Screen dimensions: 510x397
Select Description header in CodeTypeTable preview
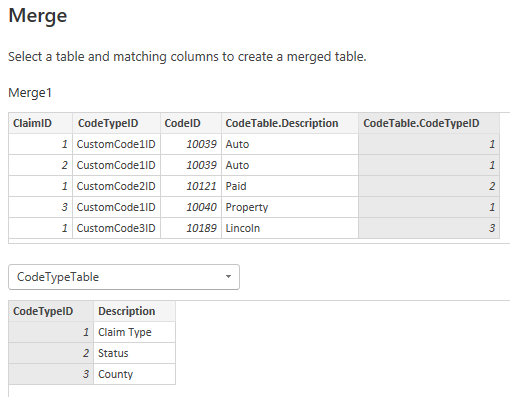[134, 311]
